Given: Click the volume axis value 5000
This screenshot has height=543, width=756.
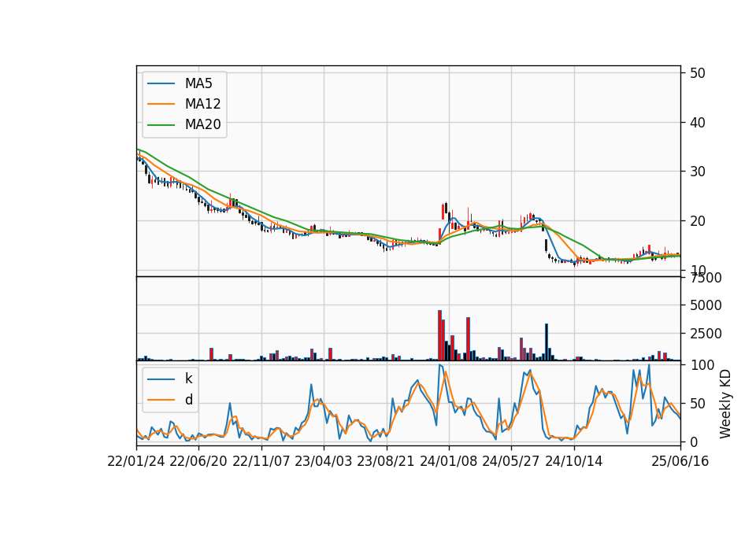Looking at the screenshot, I should (x=706, y=305).
